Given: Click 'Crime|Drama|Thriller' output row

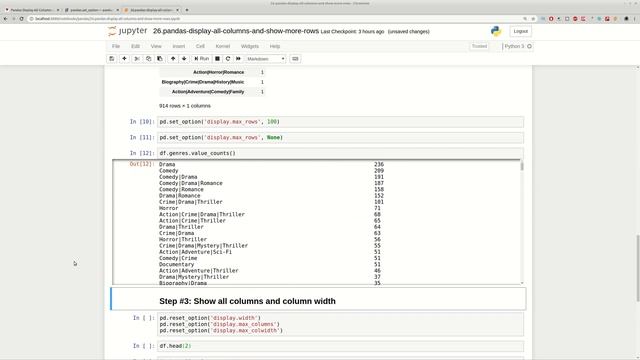Looking at the screenshot, I should click(x=191, y=202).
